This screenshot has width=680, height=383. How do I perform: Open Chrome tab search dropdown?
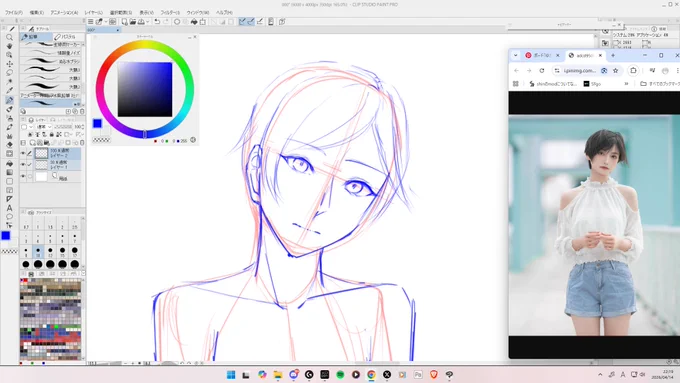(x=515, y=55)
